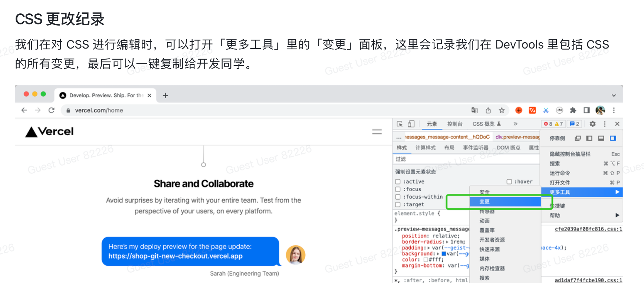Screen dimensions: 644x283
Task: Expand more DevTools tabs with the » chevron
Action: point(515,124)
